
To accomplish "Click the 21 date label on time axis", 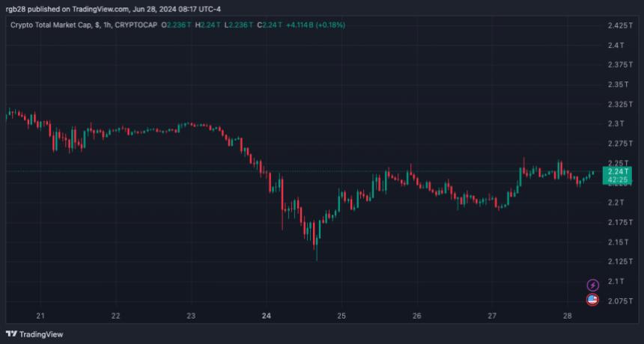I will click(x=40, y=316).
